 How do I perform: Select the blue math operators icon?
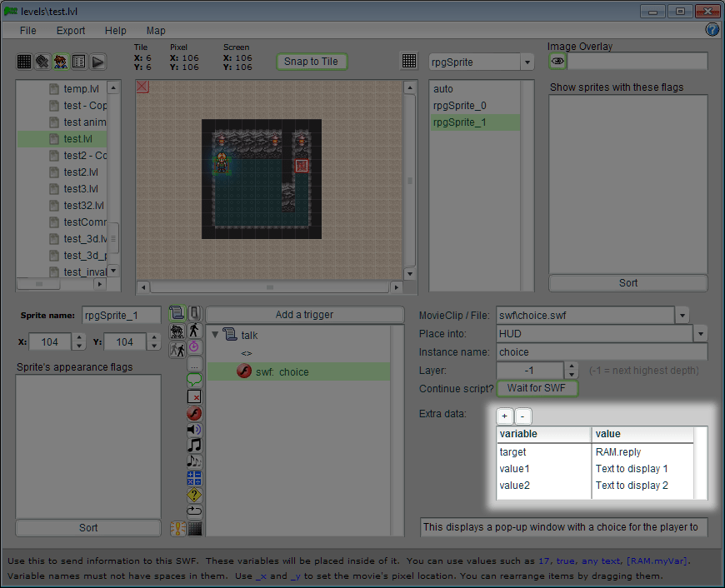[x=194, y=478]
